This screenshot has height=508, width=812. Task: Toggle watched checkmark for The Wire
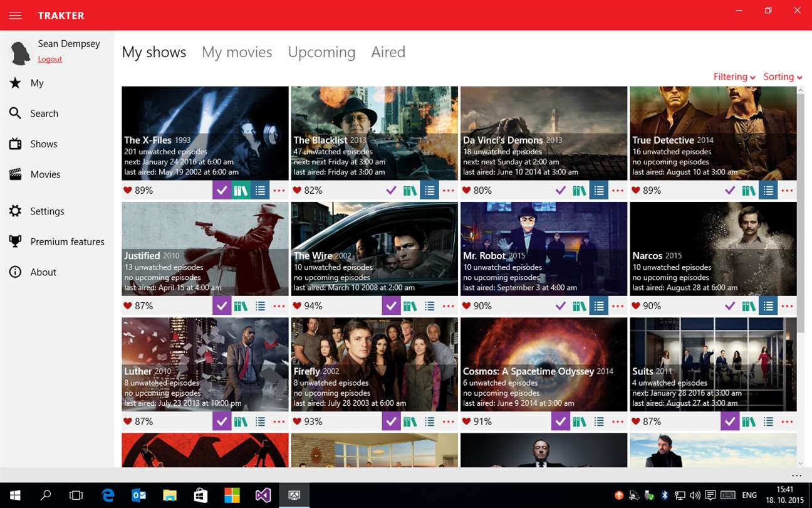392,306
